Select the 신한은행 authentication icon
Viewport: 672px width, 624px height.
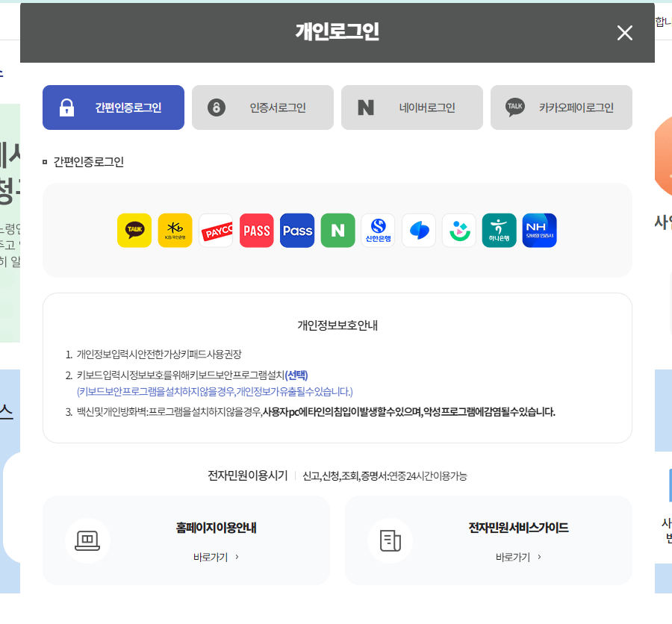coord(378,230)
